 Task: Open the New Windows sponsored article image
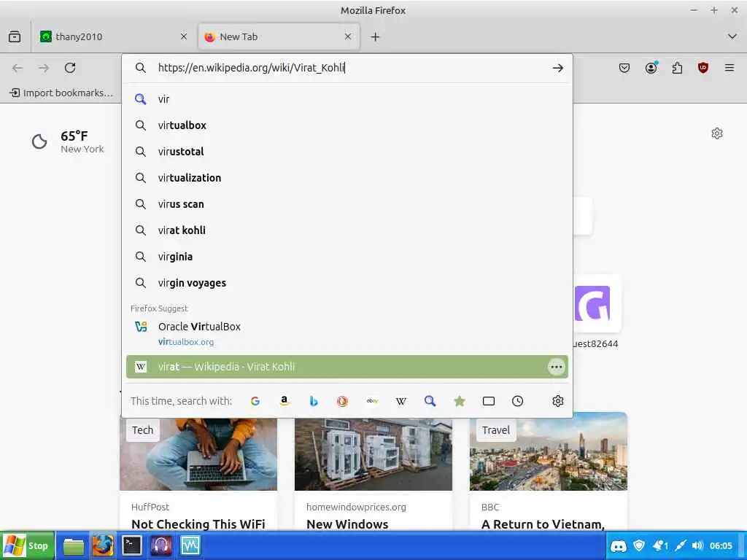coord(373,454)
